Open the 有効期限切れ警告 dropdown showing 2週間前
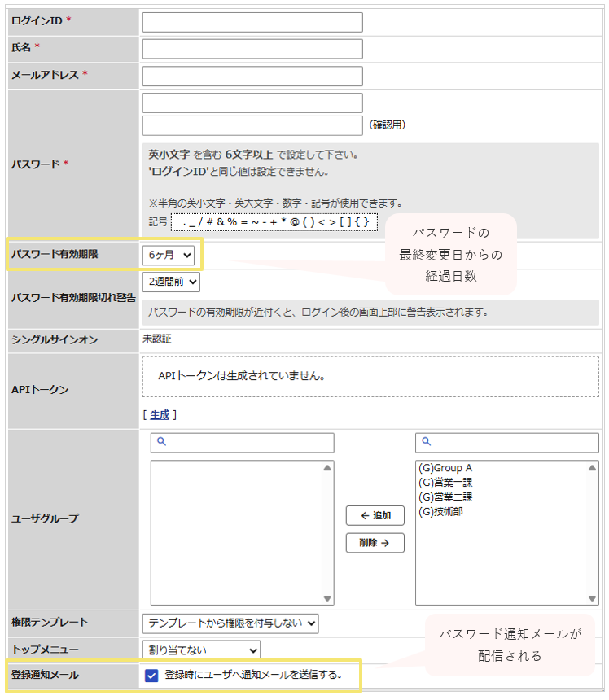Screen dimensions: 609x700 pyautogui.click(x=171, y=282)
